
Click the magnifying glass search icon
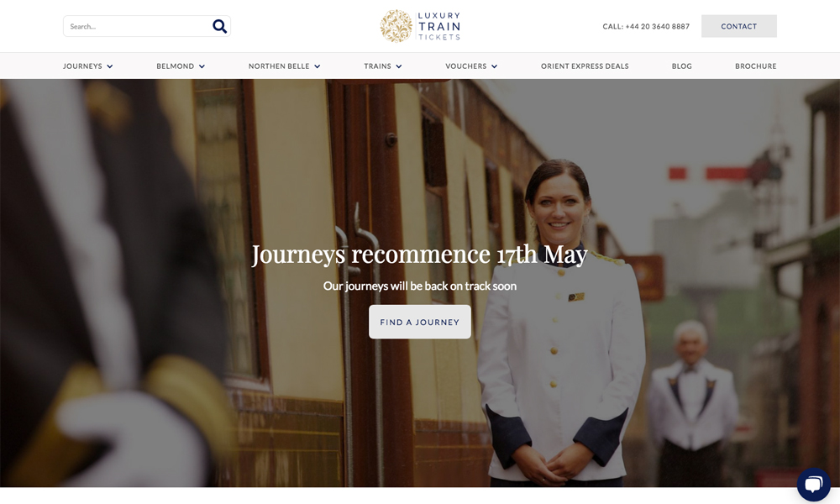219,26
